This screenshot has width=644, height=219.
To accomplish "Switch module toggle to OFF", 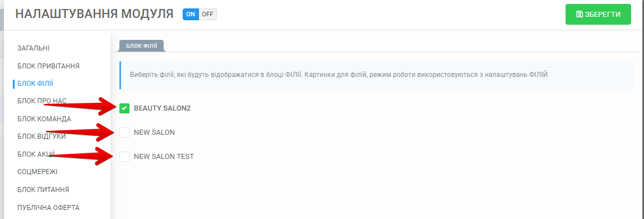I will pyautogui.click(x=207, y=14).
